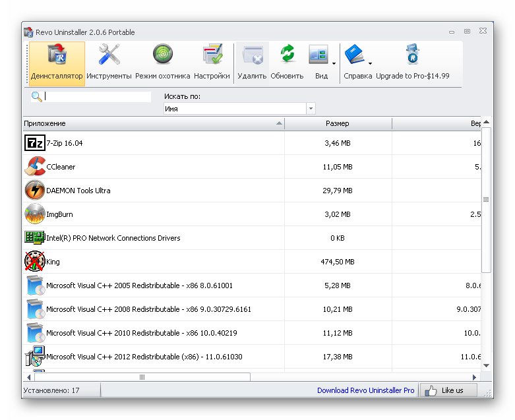Viewport: 515px width, 420px height.
Task: Select Microsoft Visual C++ 2010 Redistributable text
Action: click(x=142, y=333)
